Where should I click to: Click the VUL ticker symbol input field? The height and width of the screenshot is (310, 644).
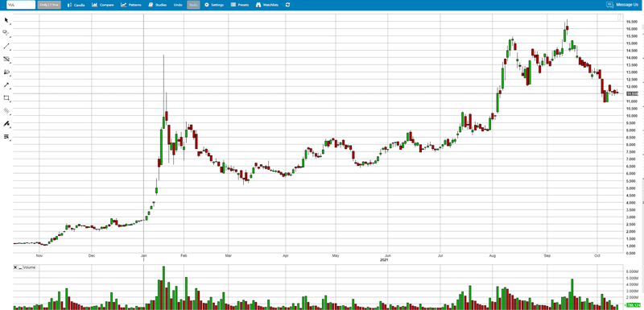click(21, 5)
